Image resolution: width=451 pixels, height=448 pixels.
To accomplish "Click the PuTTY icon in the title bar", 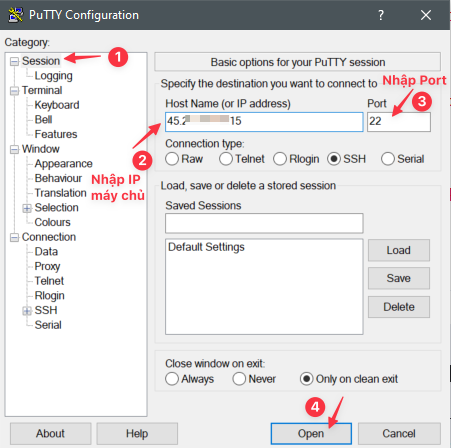I will [x=15, y=15].
